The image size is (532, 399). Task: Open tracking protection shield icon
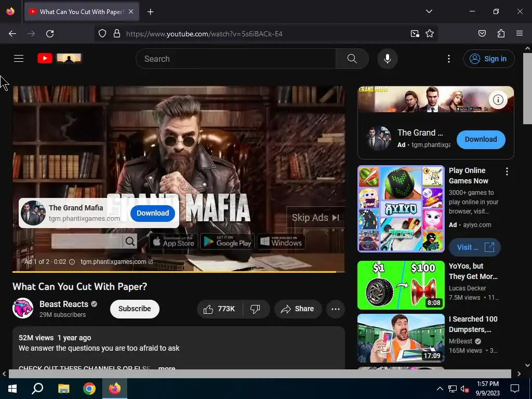[102, 34]
